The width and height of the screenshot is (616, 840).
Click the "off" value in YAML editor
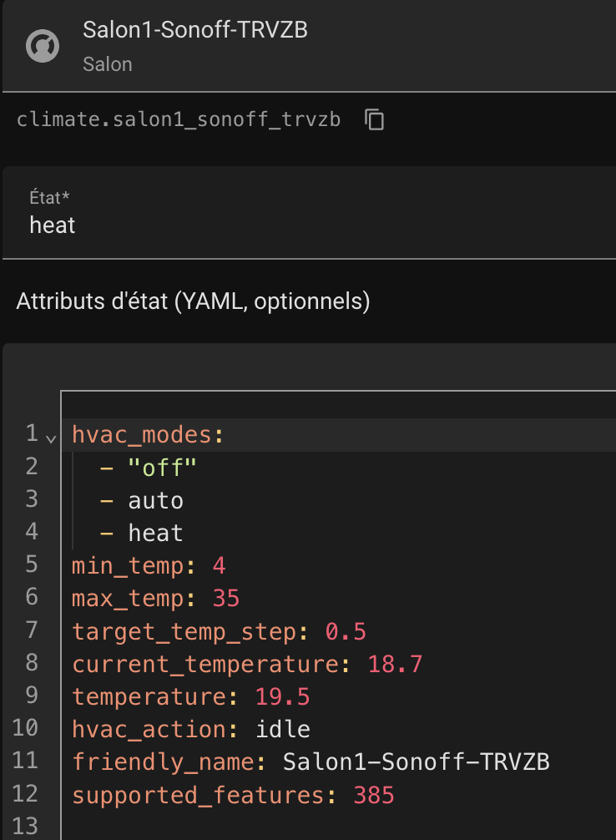(162, 467)
